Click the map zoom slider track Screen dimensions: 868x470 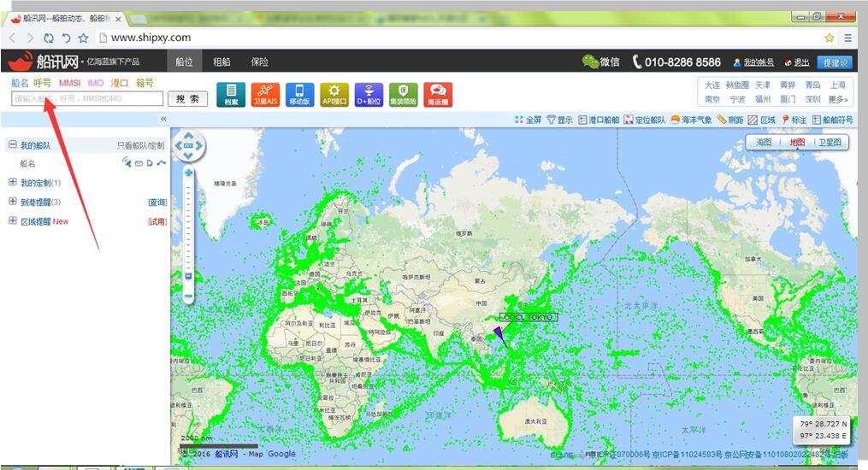pos(188,231)
